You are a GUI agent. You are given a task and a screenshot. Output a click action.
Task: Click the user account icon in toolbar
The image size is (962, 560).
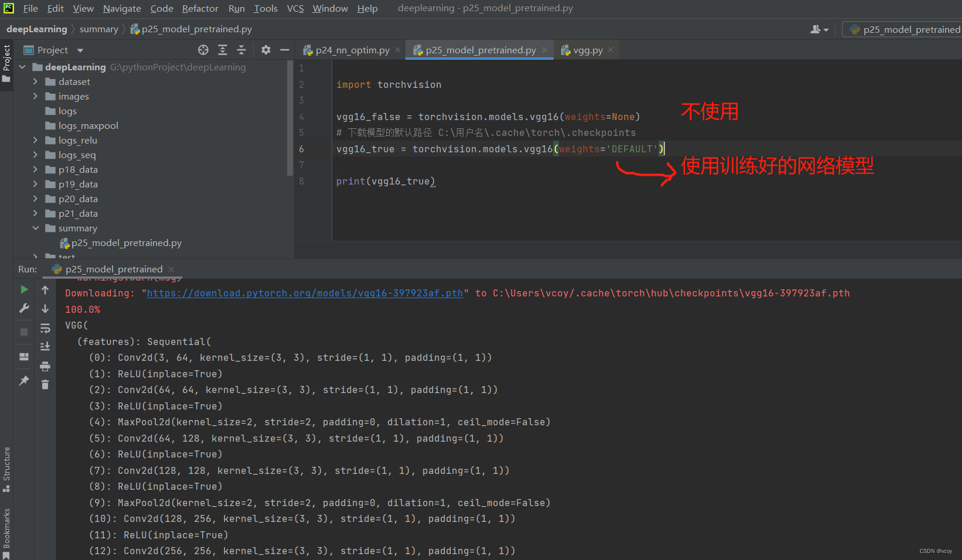tap(819, 29)
